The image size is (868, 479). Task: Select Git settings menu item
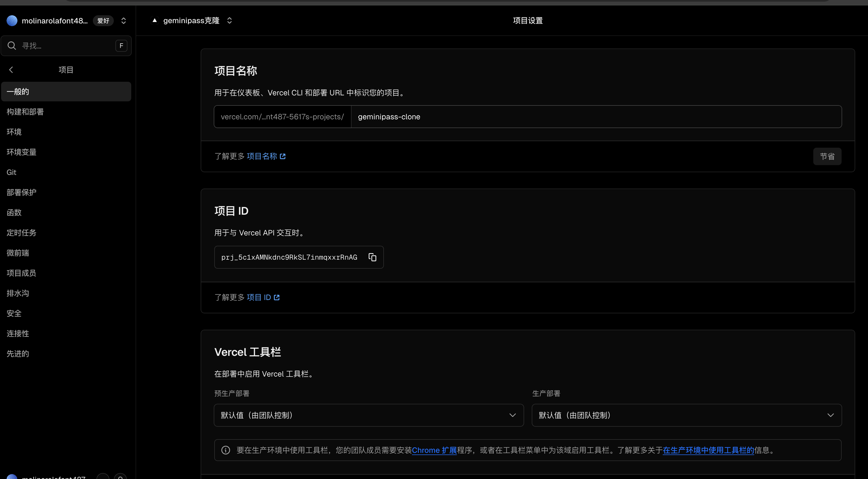11,172
